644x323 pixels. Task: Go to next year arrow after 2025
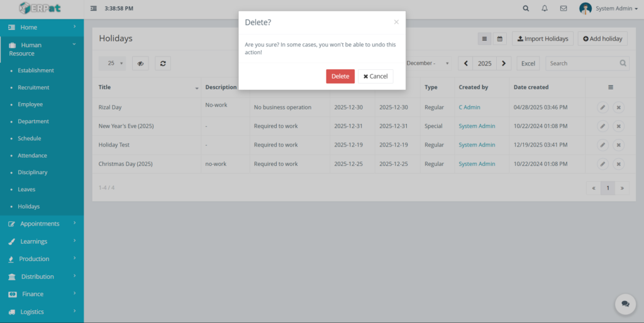[504, 63]
